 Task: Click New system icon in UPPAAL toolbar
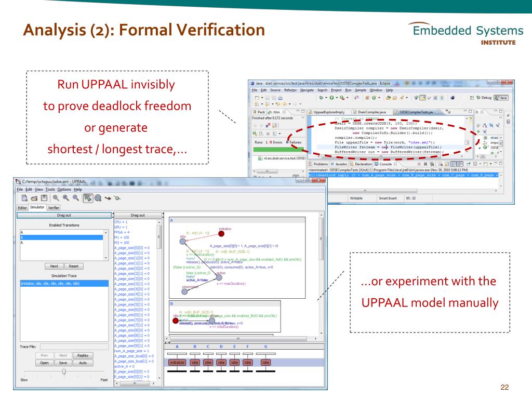point(24,198)
